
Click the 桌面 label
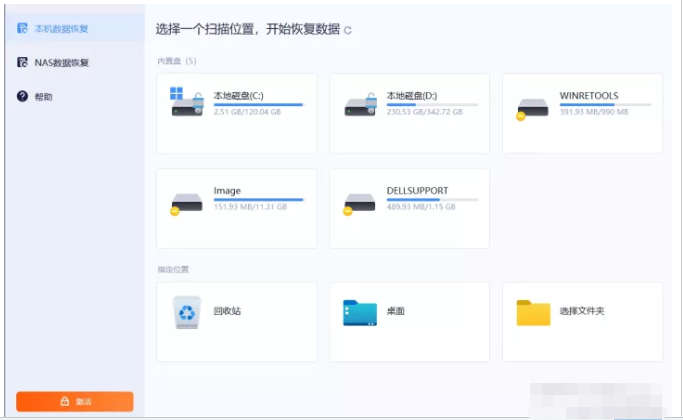(396, 311)
